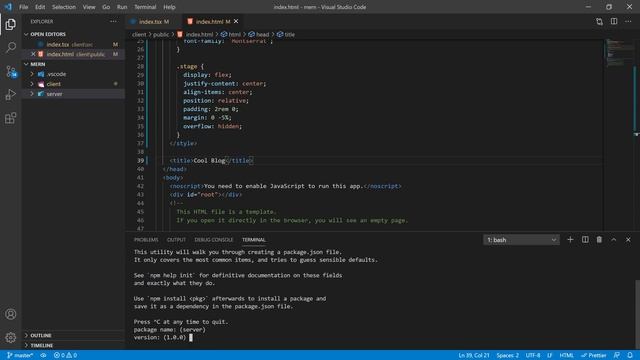
Task: Click Spaces: 2 indentation setting
Action: pos(507,355)
